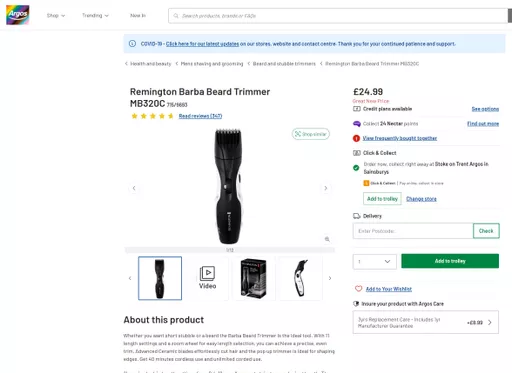Click the Change store link

(421, 199)
